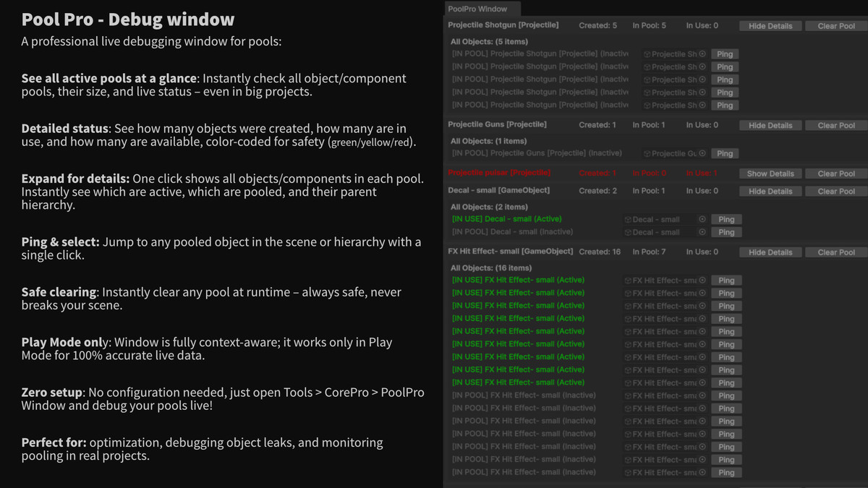
Task: Click the See all active pools at a glance heading
Action: pyautogui.click(x=109, y=78)
